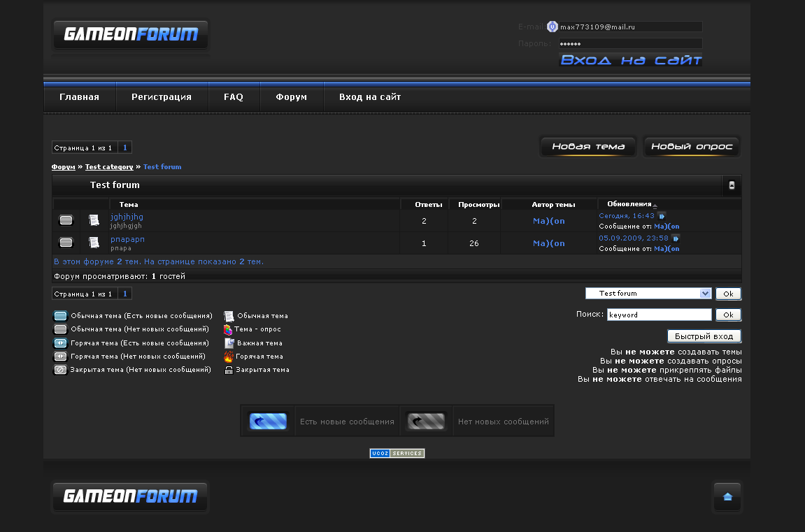The height and width of the screenshot is (532, 805).
Task: Click the document icon beside рпарарп topic
Action: (94, 243)
